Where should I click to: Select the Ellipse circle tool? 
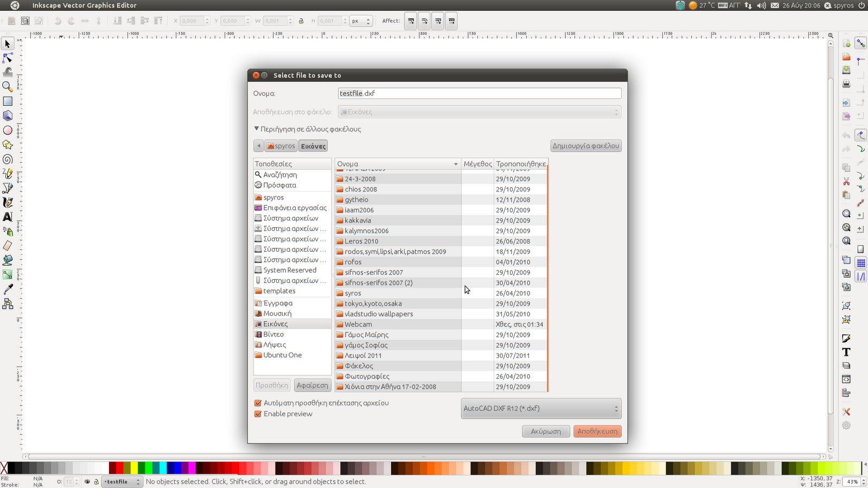click(8, 130)
